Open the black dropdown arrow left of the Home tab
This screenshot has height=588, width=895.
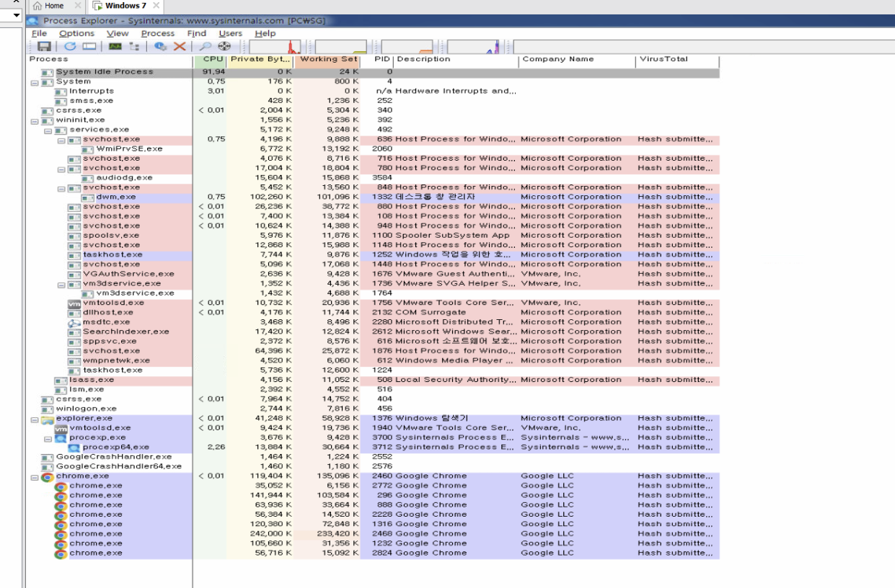tap(17, 14)
